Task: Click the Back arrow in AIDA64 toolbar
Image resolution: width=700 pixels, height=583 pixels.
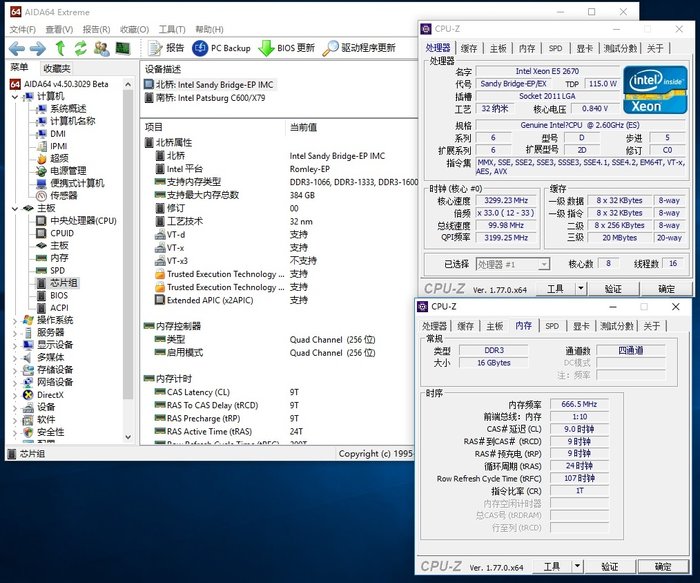Action: (17, 48)
